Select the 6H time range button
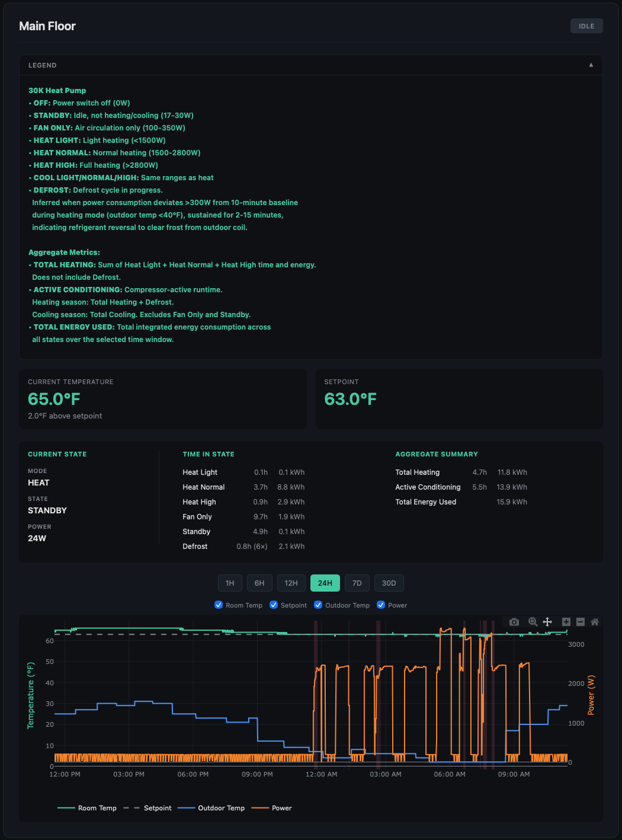The image size is (622, 840). click(x=259, y=583)
